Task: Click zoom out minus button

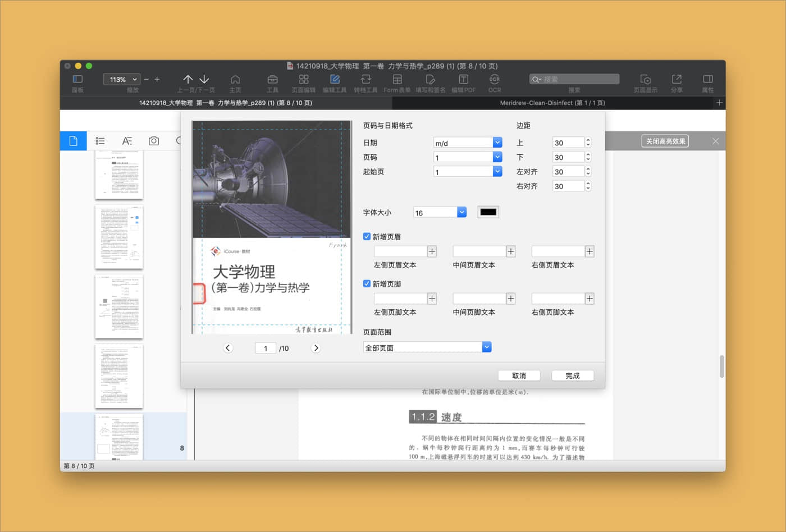Action: (x=147, y=80)
